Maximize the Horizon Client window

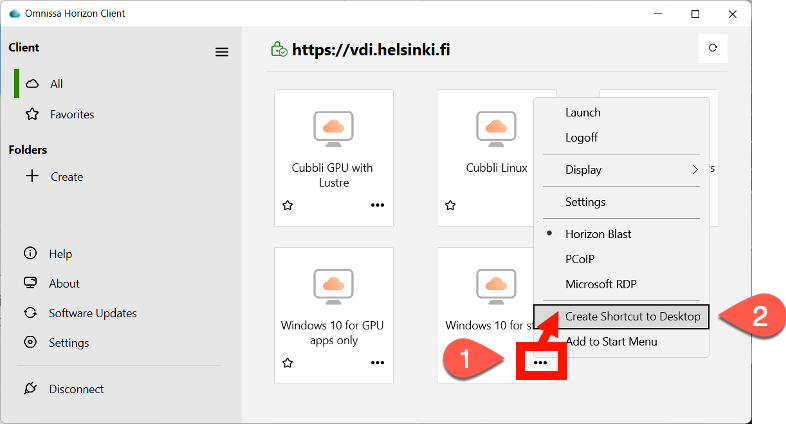pyautogui.click(x=695, y=14)
